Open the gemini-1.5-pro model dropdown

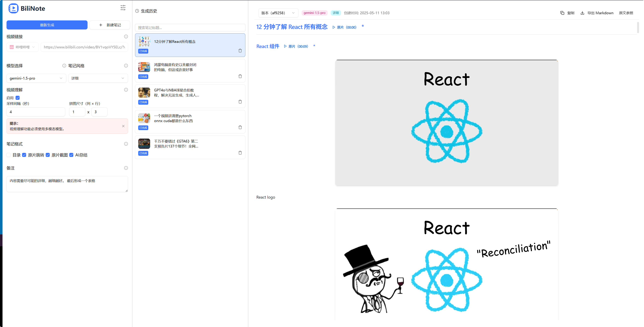(36, 78)
